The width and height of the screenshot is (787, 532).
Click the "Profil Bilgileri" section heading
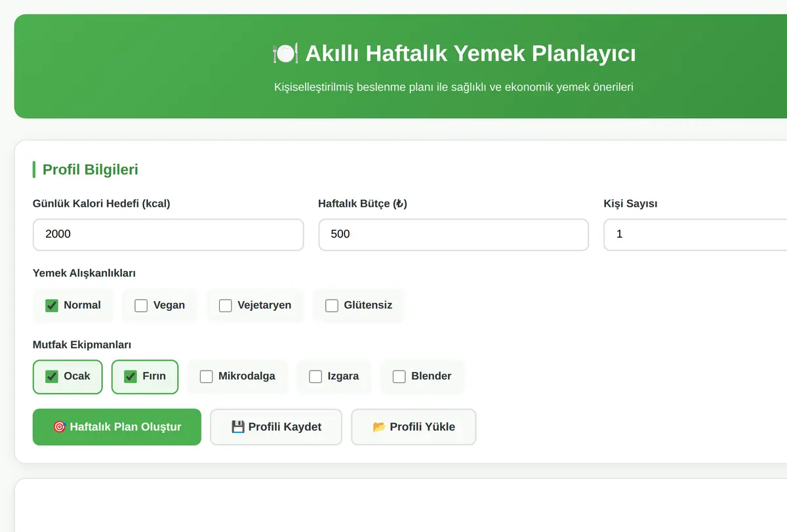click(x=91, y=170)
